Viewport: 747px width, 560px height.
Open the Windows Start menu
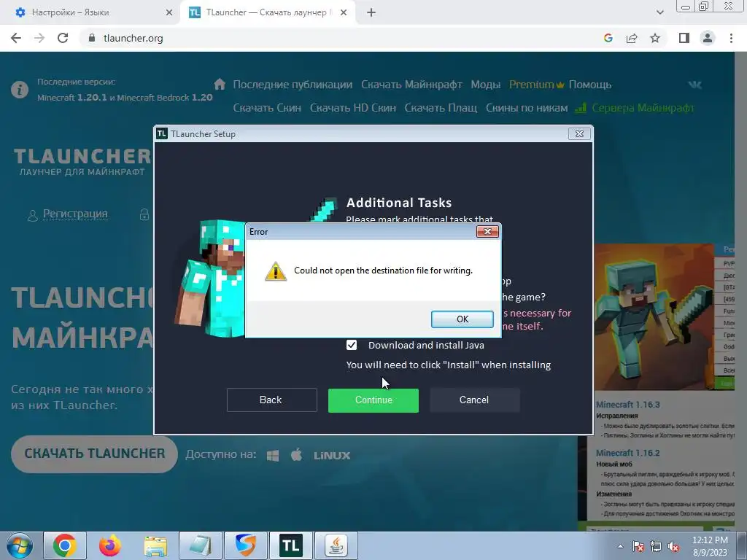click(x=19, y=545)
